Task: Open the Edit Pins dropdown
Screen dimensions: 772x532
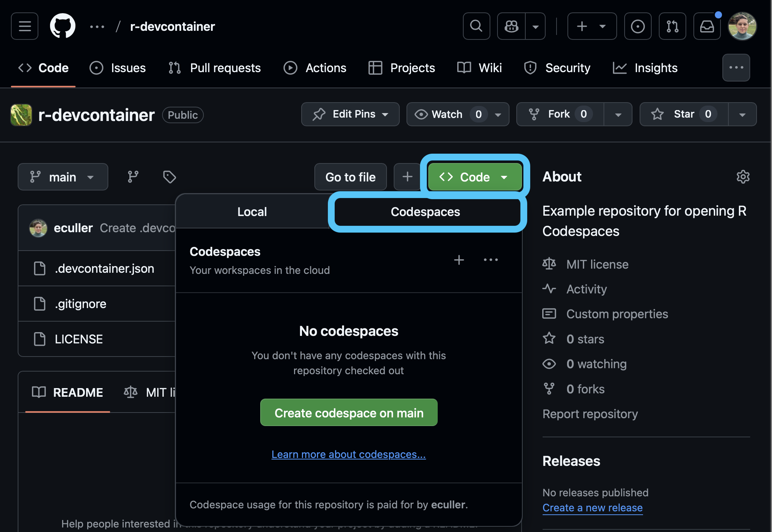Action: pos(350,114)
